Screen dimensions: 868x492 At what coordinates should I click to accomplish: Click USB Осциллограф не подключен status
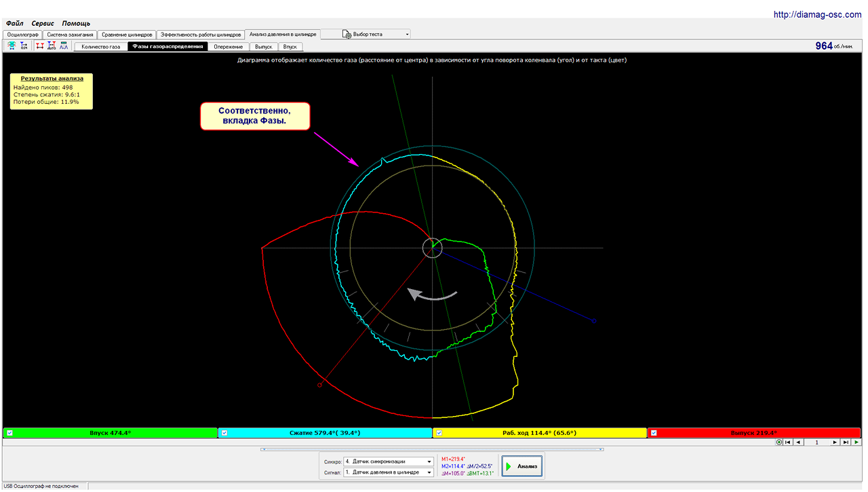point(41,486)
